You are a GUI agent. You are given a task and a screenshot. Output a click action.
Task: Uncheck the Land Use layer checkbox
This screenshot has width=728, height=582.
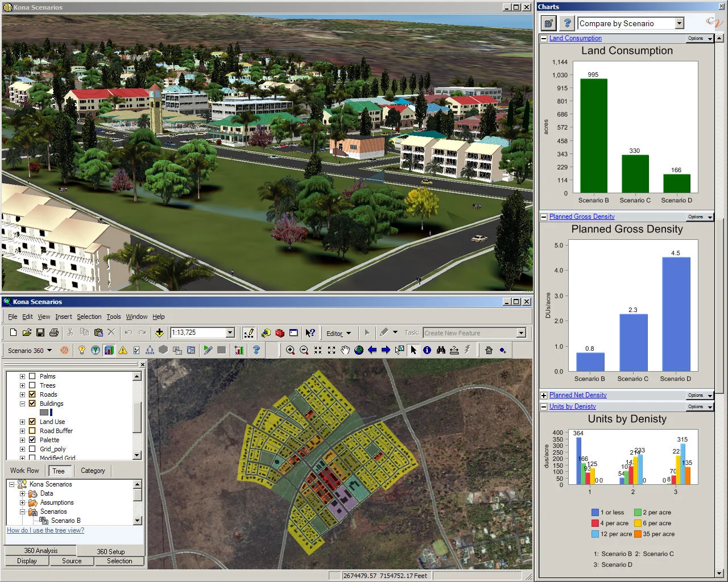click(x=32, y=422)
